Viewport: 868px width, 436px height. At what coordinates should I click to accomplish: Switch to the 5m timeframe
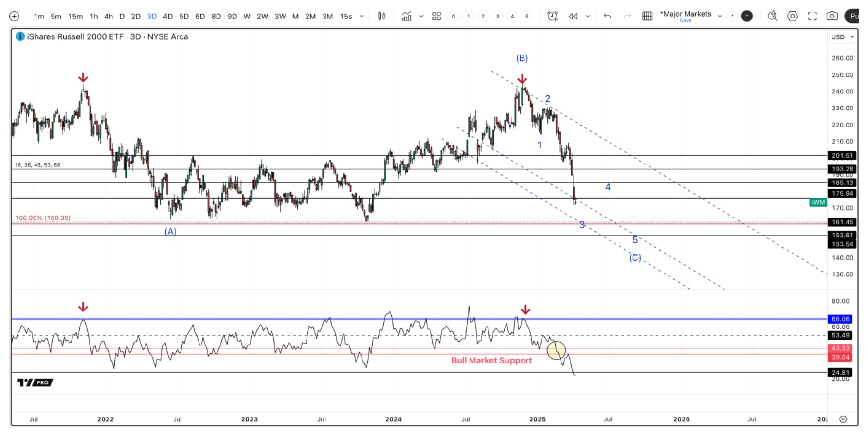coord(56,16)
